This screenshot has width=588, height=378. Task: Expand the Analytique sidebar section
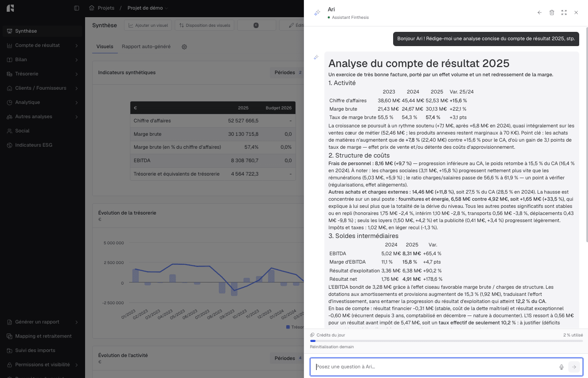coord(42,102)
